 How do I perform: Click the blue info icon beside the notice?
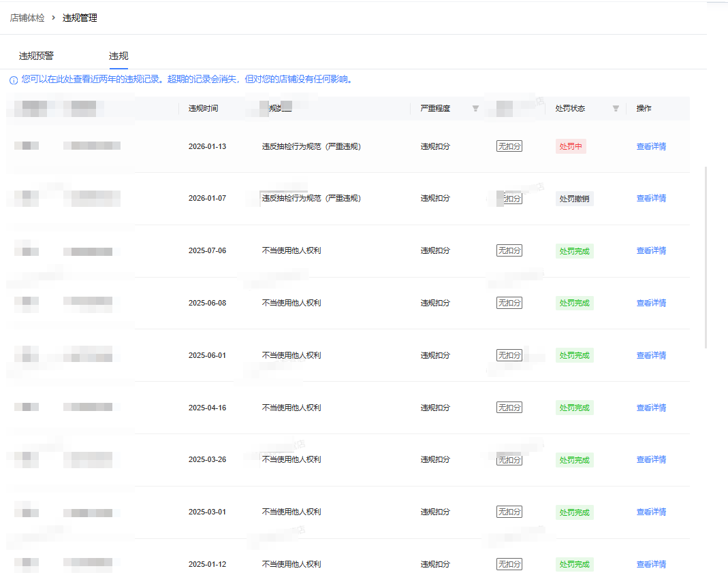14,80
